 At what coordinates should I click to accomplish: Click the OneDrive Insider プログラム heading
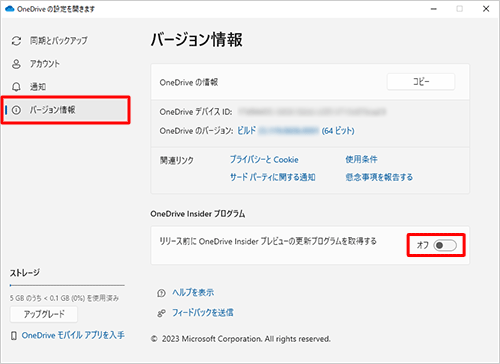(198, 214)
